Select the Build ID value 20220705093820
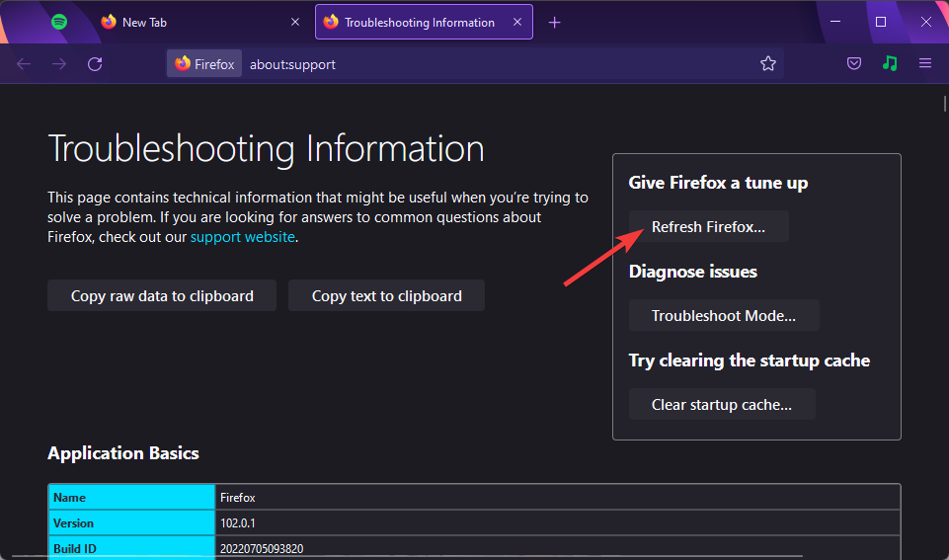The width and height of the screenshot is (949, 560). pyautogui.click(x=262, y=549)
